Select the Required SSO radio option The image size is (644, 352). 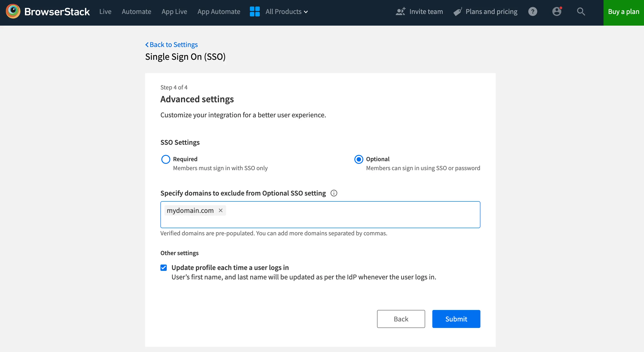[166, 159]
